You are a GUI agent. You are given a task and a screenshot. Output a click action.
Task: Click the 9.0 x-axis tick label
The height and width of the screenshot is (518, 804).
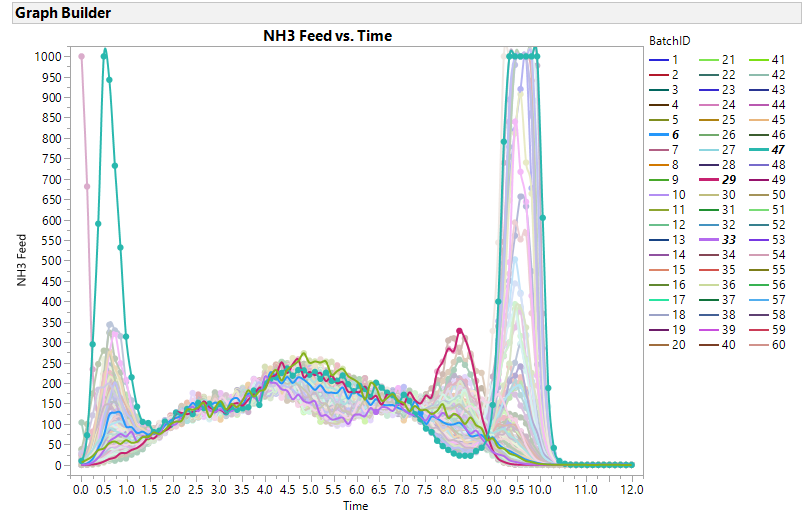pyautogui.click(x=494, y=490)
